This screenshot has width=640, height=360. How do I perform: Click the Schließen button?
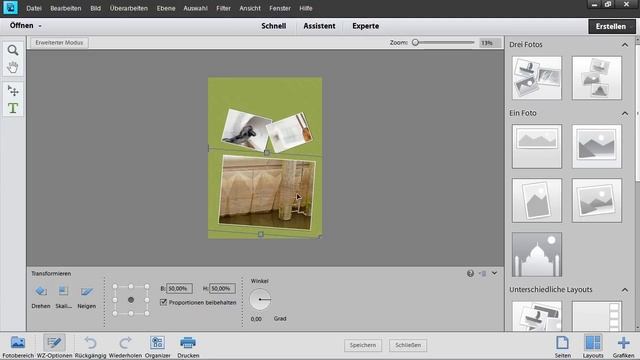coord(408,345)
